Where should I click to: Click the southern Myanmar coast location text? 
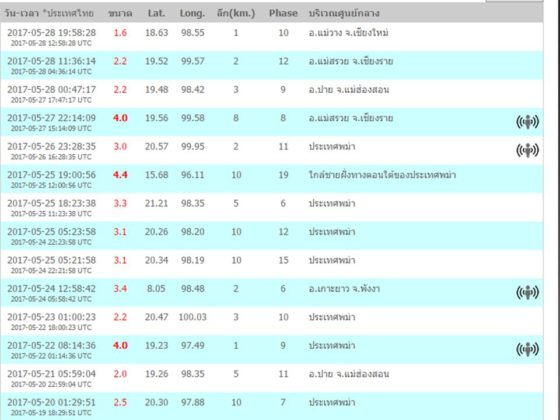382,175
